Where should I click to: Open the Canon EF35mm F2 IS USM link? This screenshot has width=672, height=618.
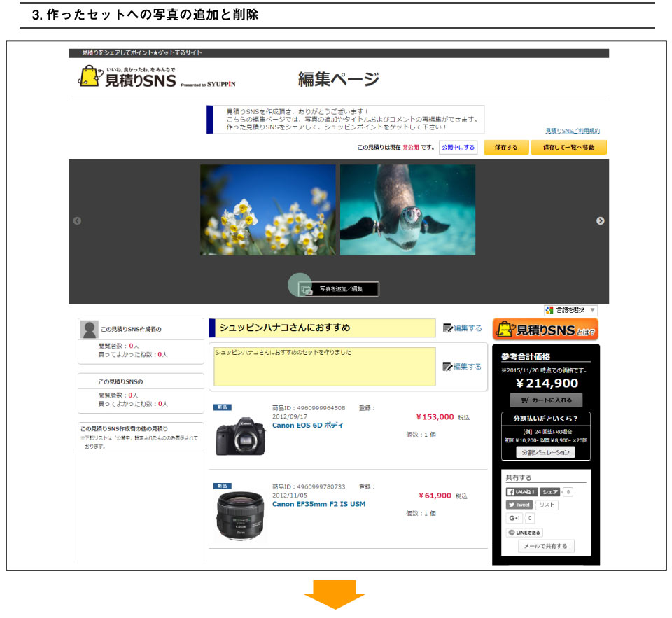coord(319,504)
